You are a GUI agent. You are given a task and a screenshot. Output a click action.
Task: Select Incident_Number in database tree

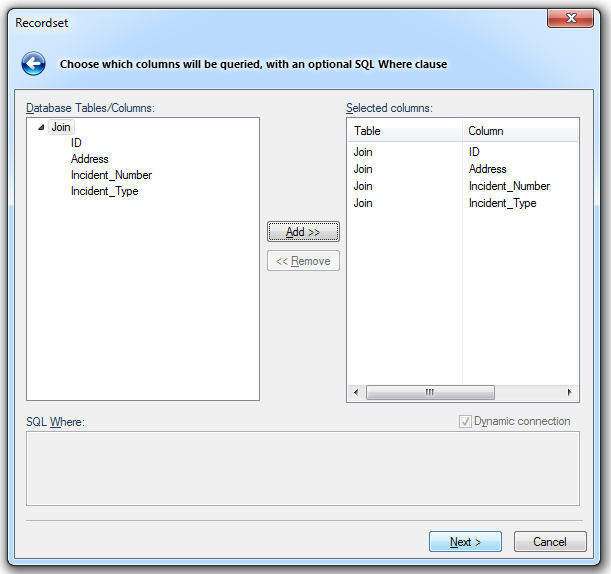click(111, 175)
